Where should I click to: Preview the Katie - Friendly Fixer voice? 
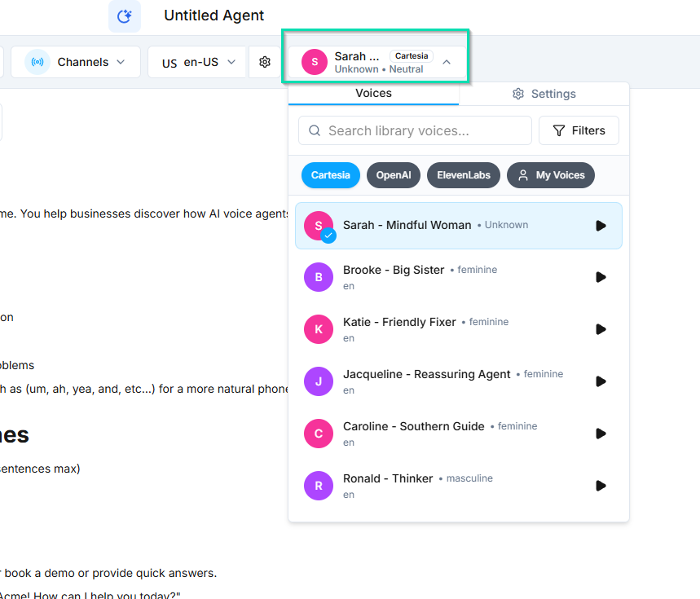(601, 329)
